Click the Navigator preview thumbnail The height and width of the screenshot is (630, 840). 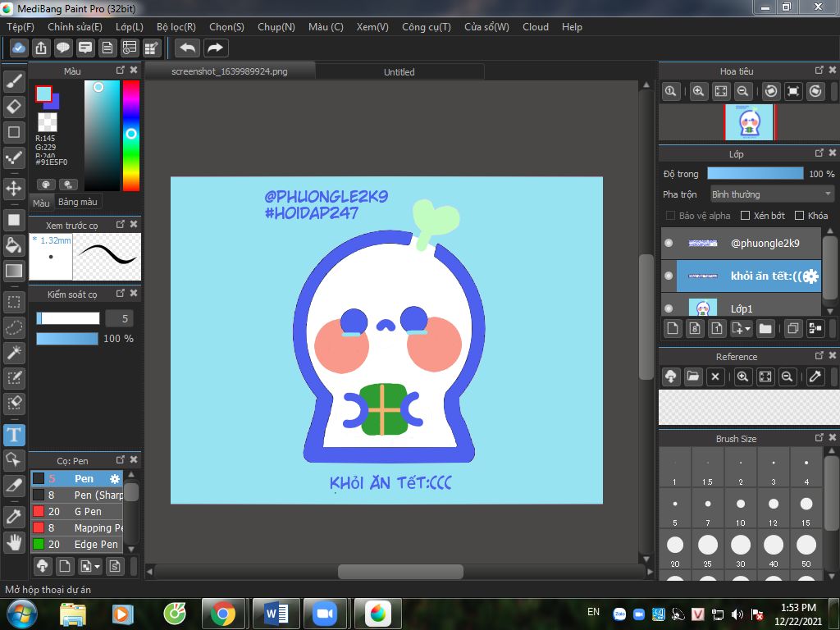click(x=749, y=122)
